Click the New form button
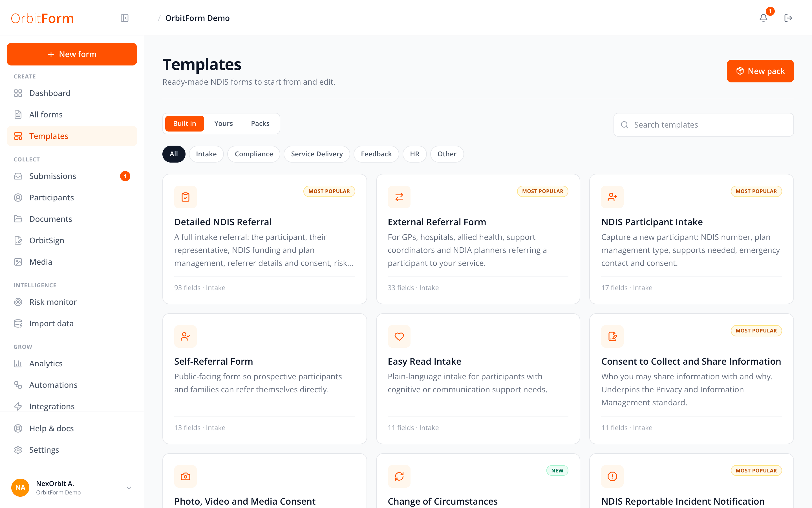This screenshot has width=812, height=508. (72, 54)
